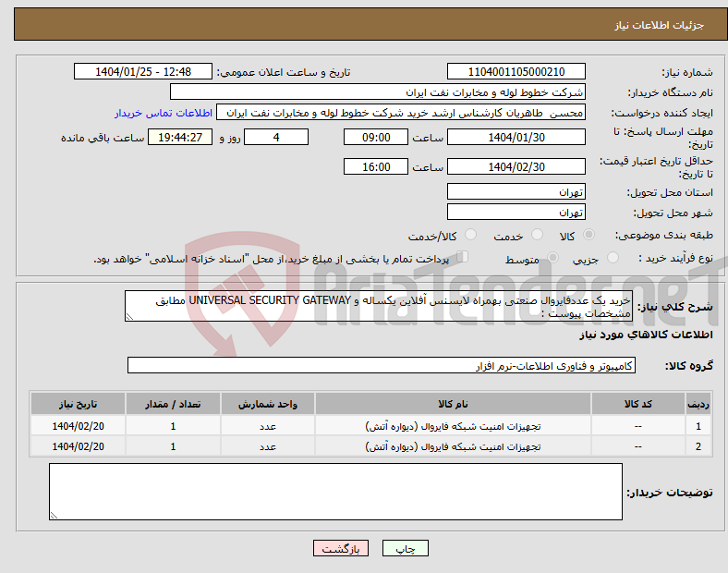The image size is (728, 573).
Task: Click the شهر محل تحویل field تهران
Action: (516, 212)
